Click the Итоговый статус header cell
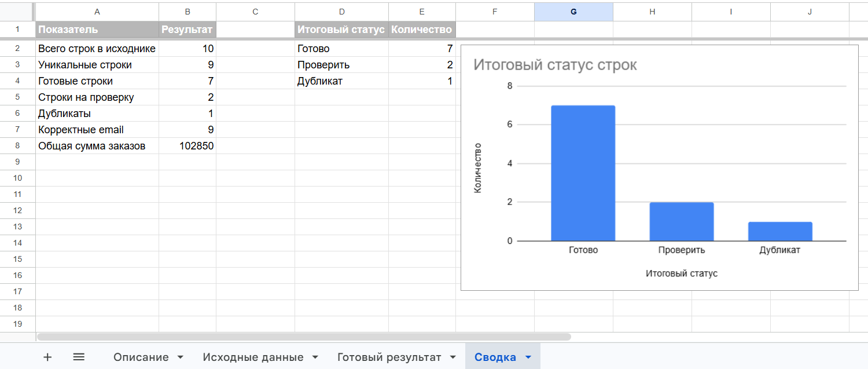 pos(341,30)
